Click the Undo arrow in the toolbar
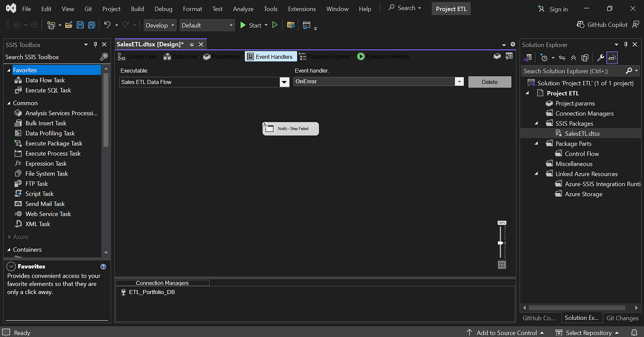Viewport: 644px width, 337px height. click(107, 25)
